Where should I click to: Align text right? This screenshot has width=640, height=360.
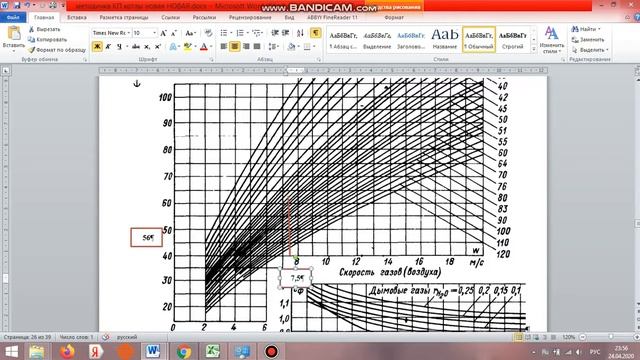point(246,47)
